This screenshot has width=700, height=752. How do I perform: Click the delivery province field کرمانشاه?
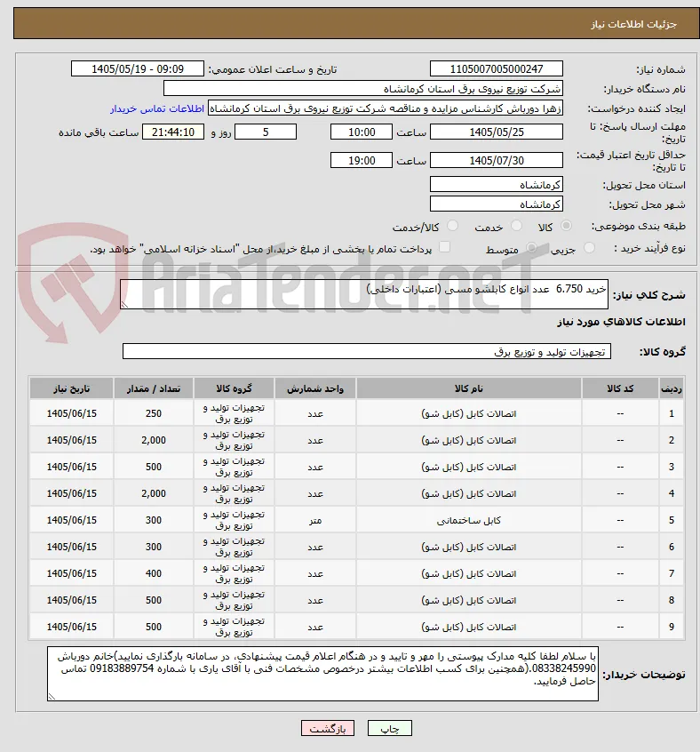click(497, 185)
